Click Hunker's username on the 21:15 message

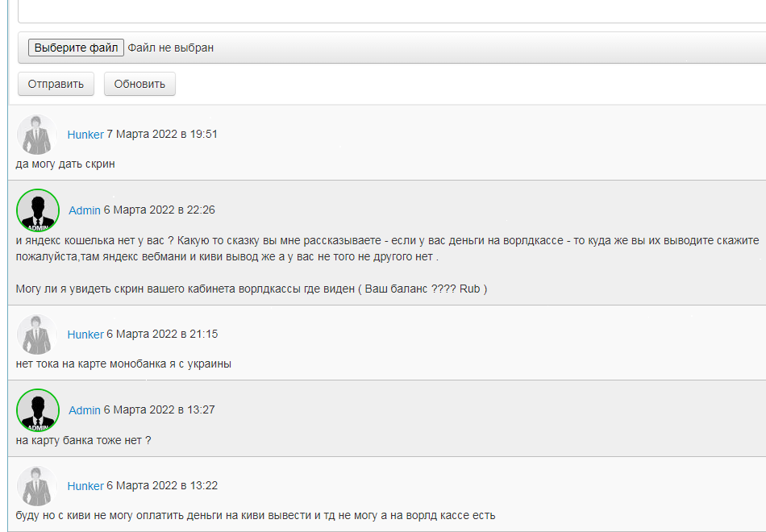coord(85,335)
